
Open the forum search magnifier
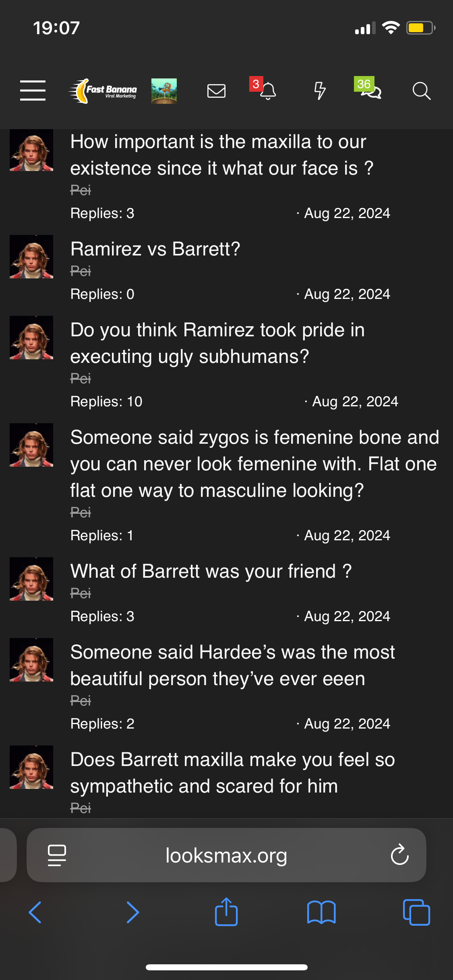[421, 91]
